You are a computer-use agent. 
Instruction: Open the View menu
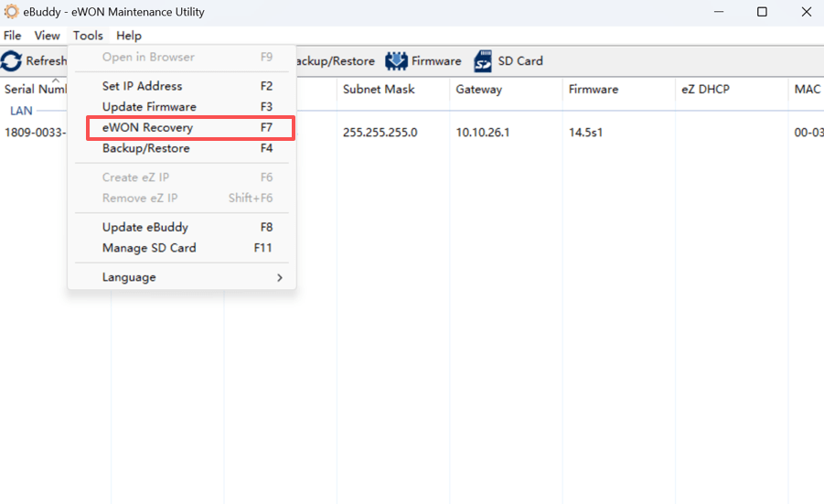click(48, 36)
